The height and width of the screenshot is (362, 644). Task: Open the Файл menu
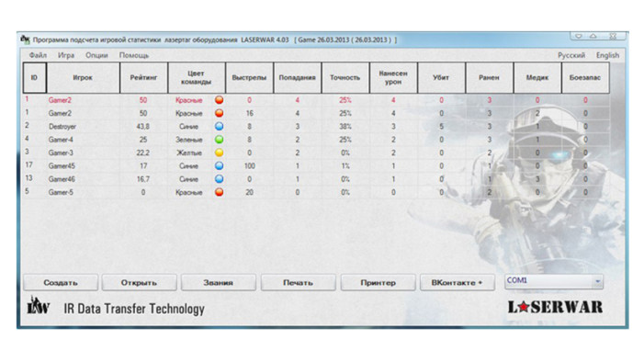pos(38,55)
